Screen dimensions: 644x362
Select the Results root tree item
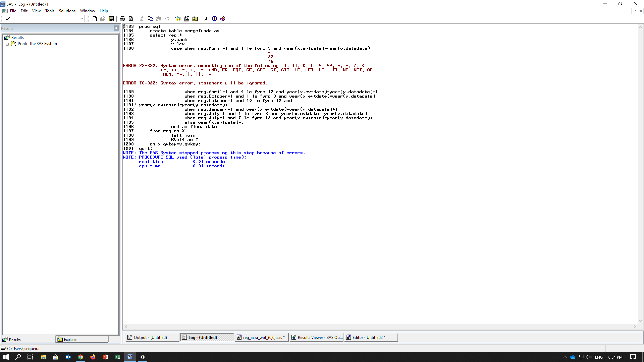tap(17, 38)
